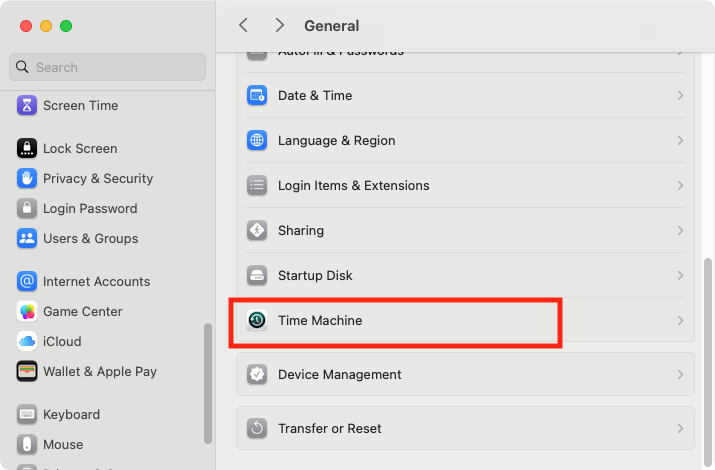Open the Time Machine text row
The width and height of the screenshot is (715, 470).
click(x=320, y=320)
